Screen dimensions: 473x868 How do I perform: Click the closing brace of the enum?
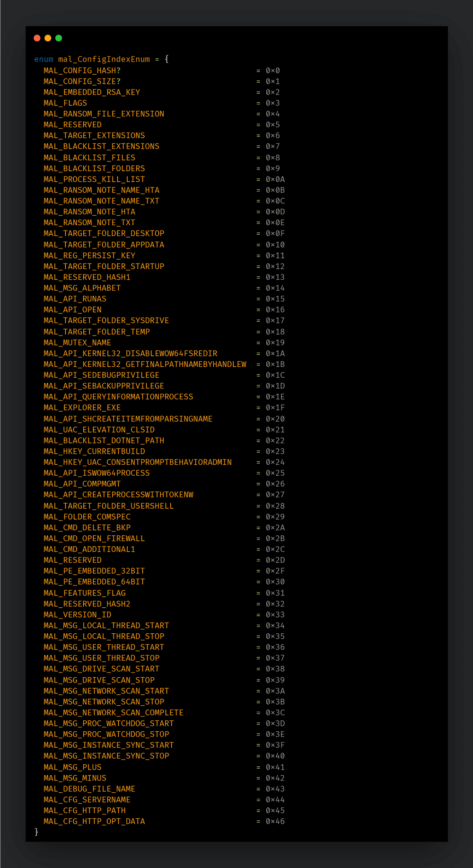tap(36, 832)
